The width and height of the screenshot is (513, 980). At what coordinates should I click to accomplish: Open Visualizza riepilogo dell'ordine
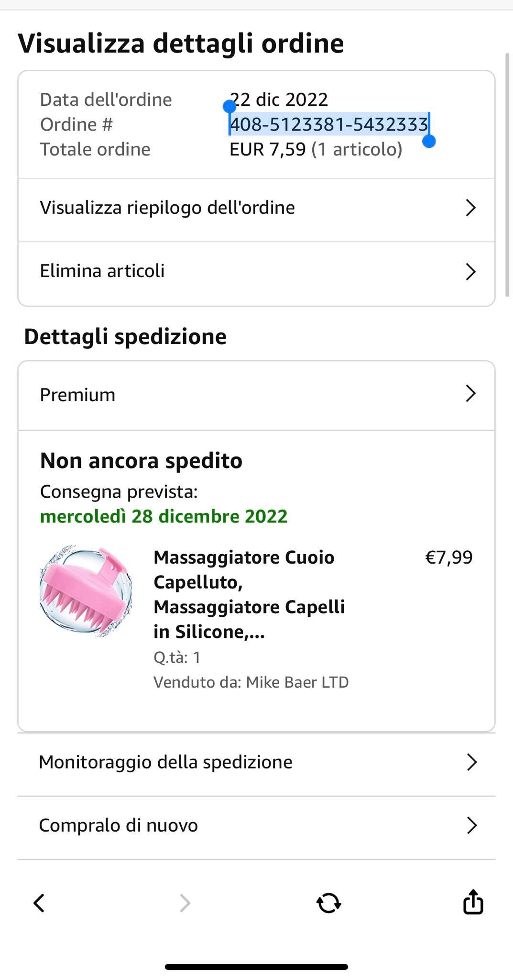click(167, 208)
